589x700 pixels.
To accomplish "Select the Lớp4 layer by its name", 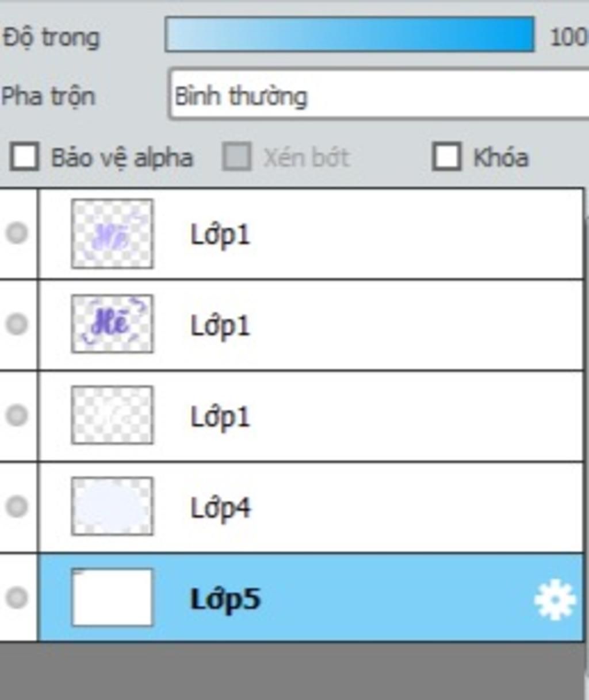I will point(220,508).
